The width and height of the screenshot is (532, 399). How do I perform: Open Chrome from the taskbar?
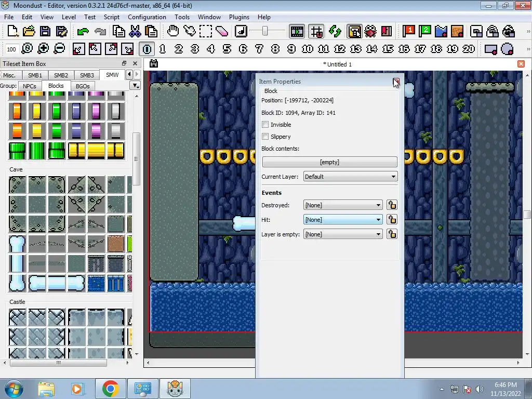(x=110, y=389)
